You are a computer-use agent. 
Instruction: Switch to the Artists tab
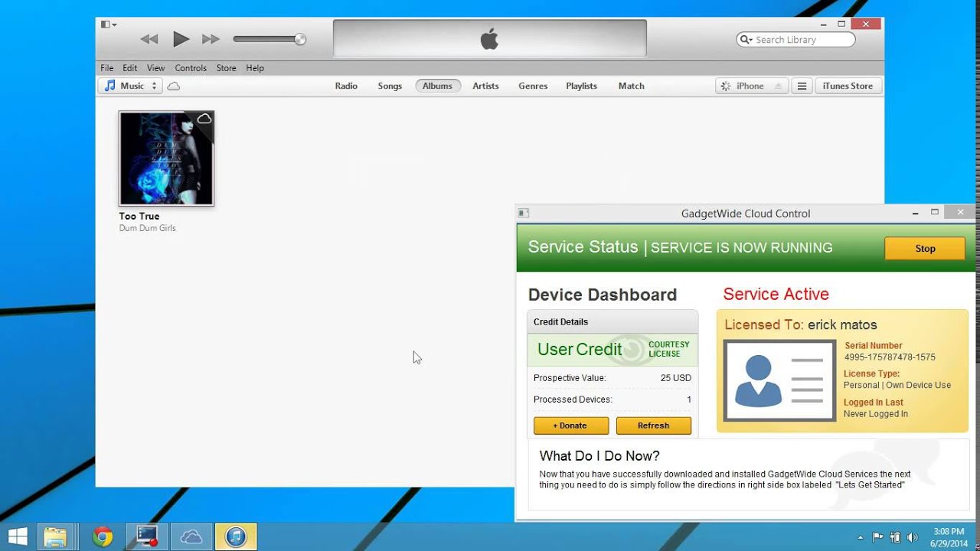pyautogui.click(x=485, y=86)
